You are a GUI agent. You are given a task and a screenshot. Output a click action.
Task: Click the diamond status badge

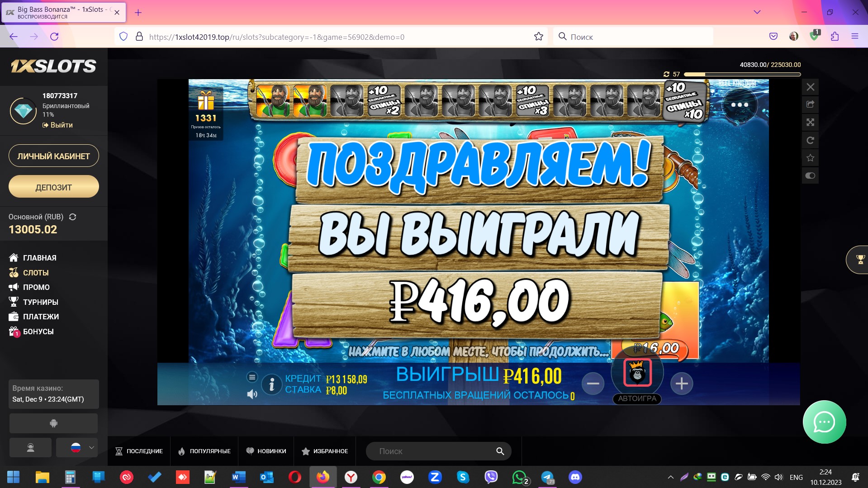pyautogui.click(x=24, y=111)
